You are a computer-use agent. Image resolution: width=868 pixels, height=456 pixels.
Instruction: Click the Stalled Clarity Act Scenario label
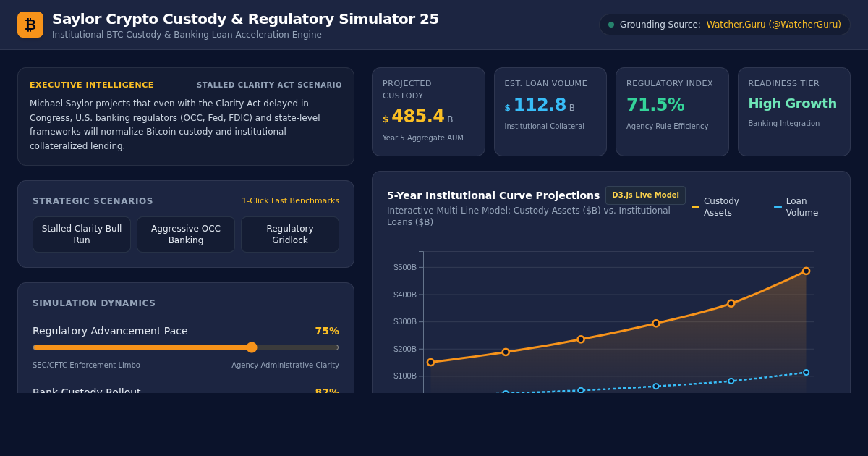tap(269, 85)
